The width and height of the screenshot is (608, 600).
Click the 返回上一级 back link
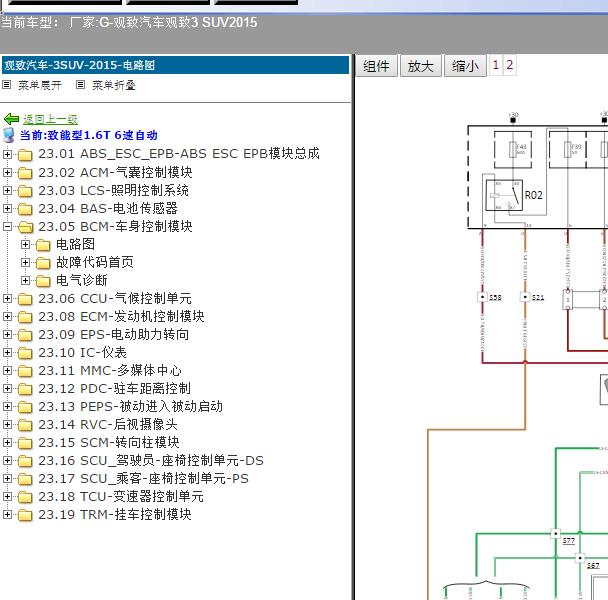coord(50,119)
